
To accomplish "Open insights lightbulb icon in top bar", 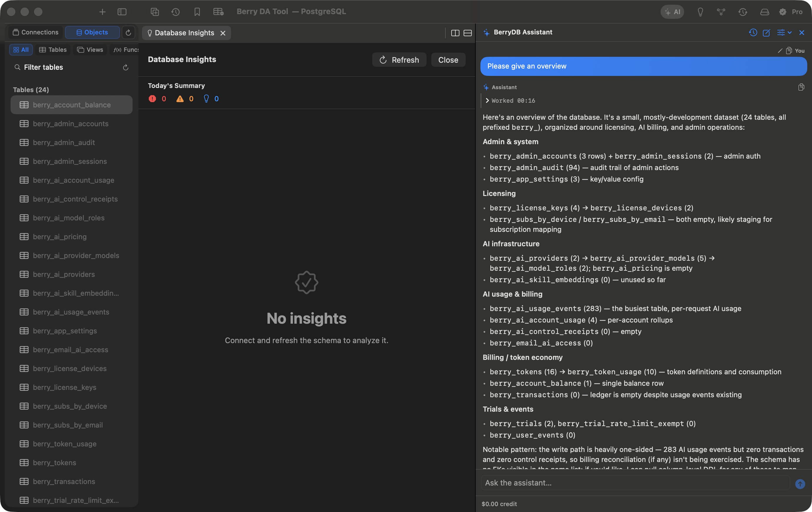I will (700, 12).
